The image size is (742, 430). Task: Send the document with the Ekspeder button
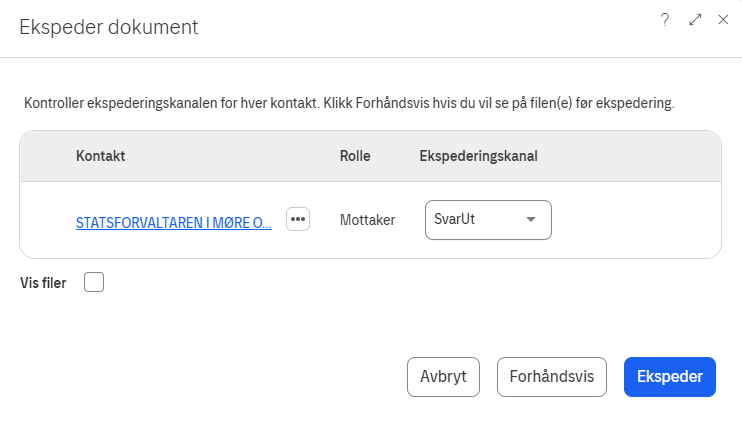click(x=669, y=377)
